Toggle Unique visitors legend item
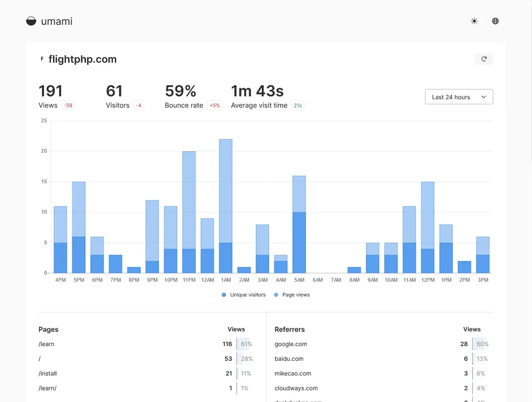 pos(244,295)
